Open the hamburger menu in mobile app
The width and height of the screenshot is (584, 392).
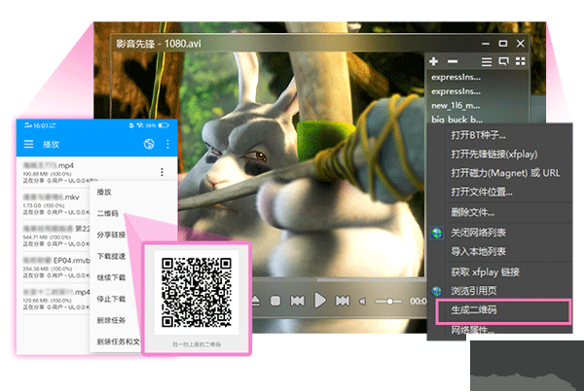[x=28, y=144]
